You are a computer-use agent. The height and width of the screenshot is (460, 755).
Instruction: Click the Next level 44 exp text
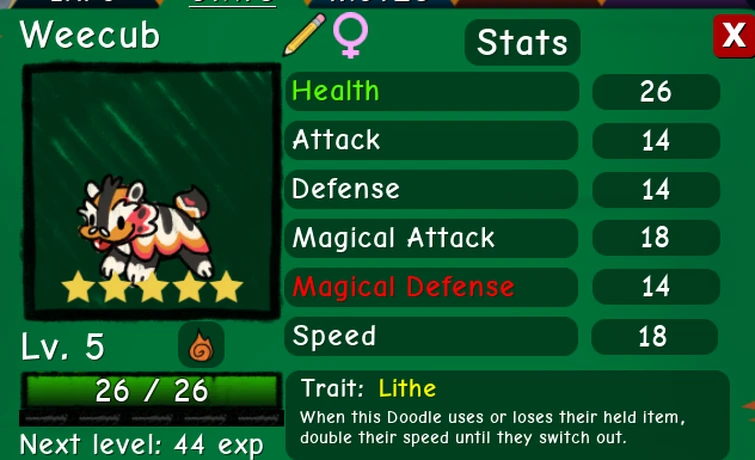pyautogui.click(x=142, y=445)
